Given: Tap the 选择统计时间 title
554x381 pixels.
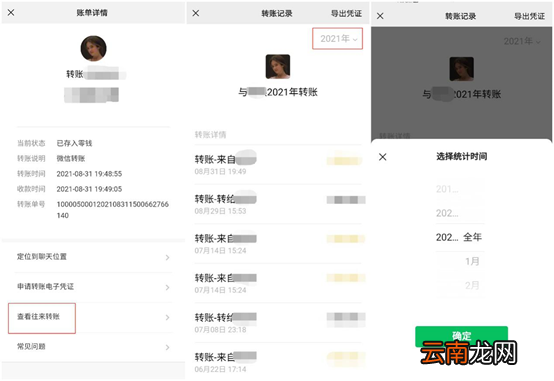Looking at the screenshot, I should tap(461, 156).
